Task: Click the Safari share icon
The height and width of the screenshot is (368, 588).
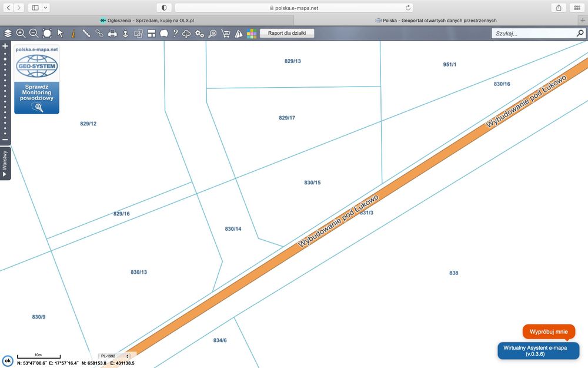Action: [559, 8]
